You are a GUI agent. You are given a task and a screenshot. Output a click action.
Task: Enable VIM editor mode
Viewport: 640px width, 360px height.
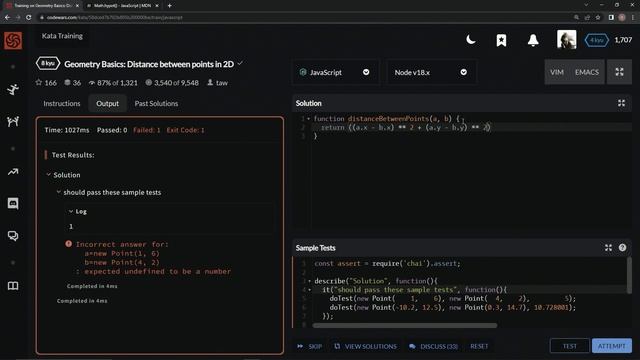pyautogui.click(x=557, y=72)
